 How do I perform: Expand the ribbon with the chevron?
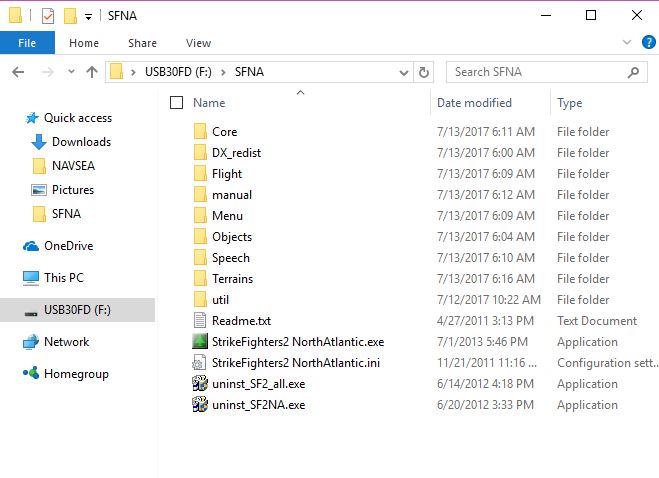pyautogui.click(x=627, y=42)
